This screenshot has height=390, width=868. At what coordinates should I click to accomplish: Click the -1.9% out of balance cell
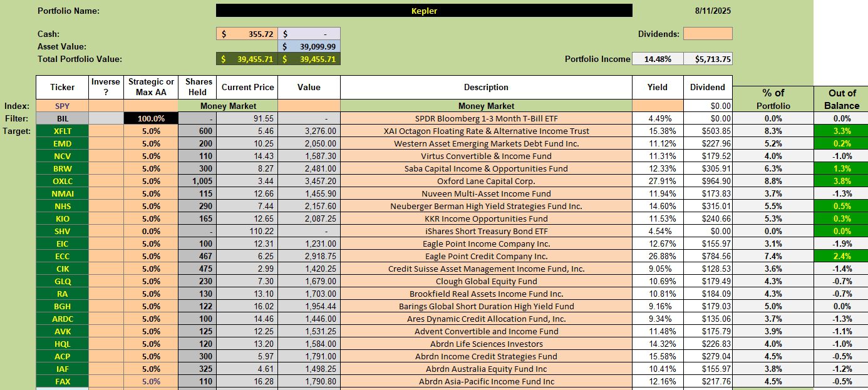coord(842,244)
